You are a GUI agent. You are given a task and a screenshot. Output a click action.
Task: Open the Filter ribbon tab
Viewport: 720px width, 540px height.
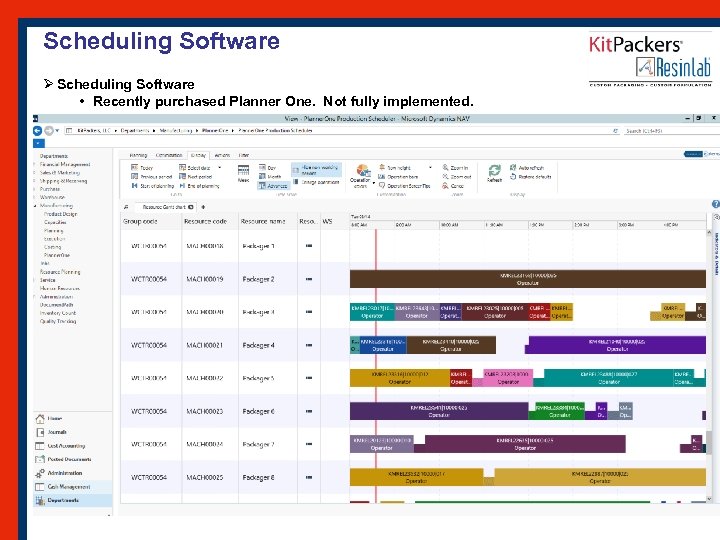243,155
